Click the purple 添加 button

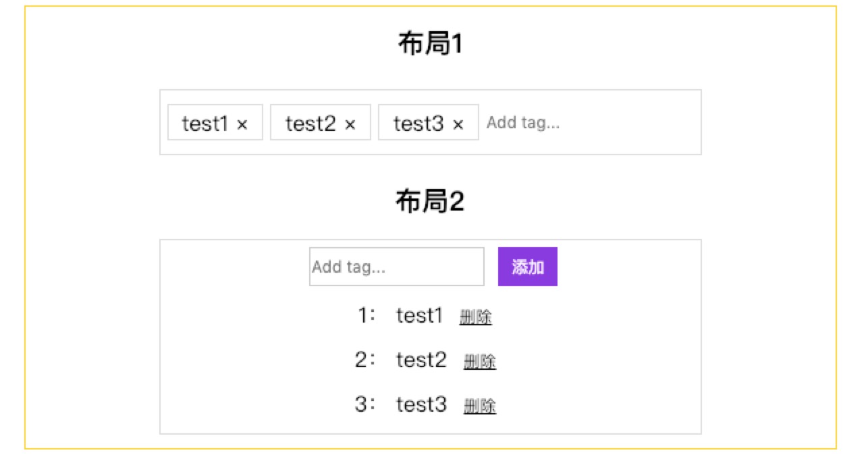click(x=528, y=267)
